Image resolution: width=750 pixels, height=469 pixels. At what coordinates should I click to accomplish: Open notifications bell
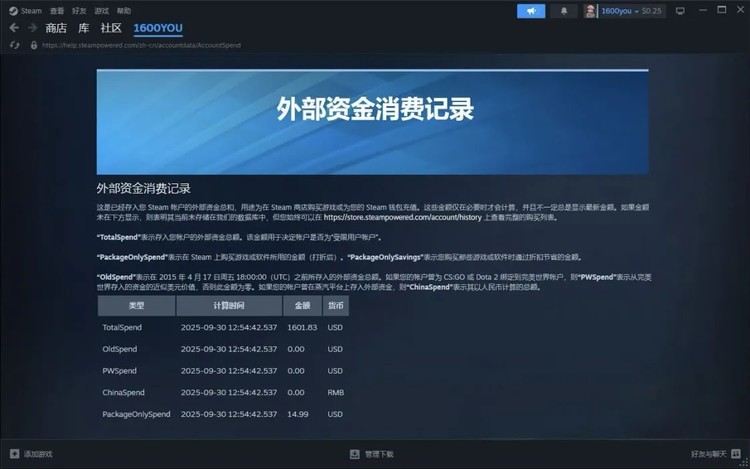click(564, 11)
